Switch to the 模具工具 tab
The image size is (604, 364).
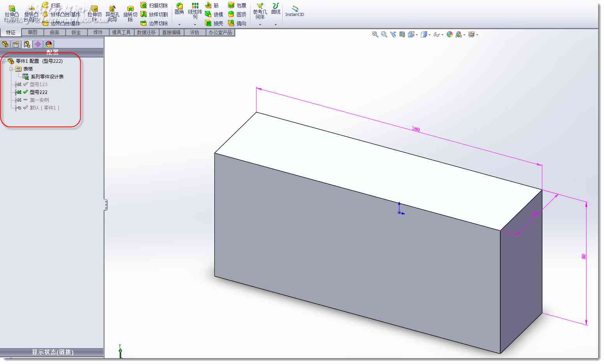pyautogui.click(x=122, y=32)
